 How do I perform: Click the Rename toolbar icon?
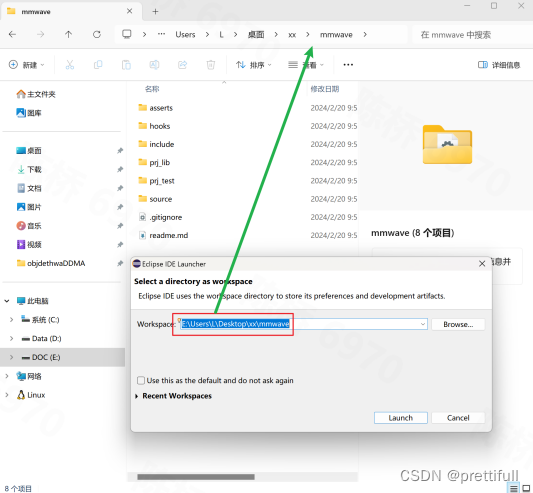click(154, 65)
